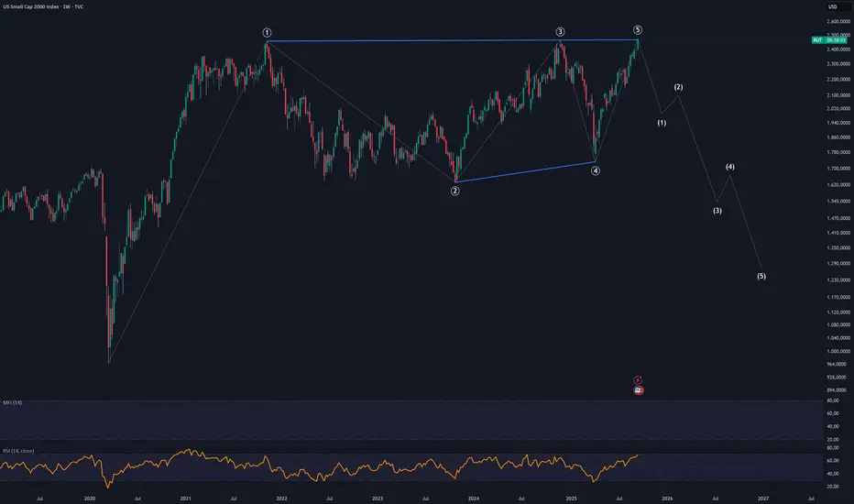
Task: Click the 1.040,0000 price scale value
Action: pyautogui.click(x=838, y=338)
